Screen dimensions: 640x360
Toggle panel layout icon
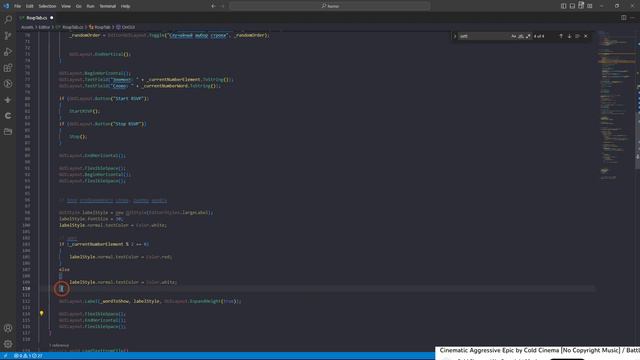[x=572, y=6]
